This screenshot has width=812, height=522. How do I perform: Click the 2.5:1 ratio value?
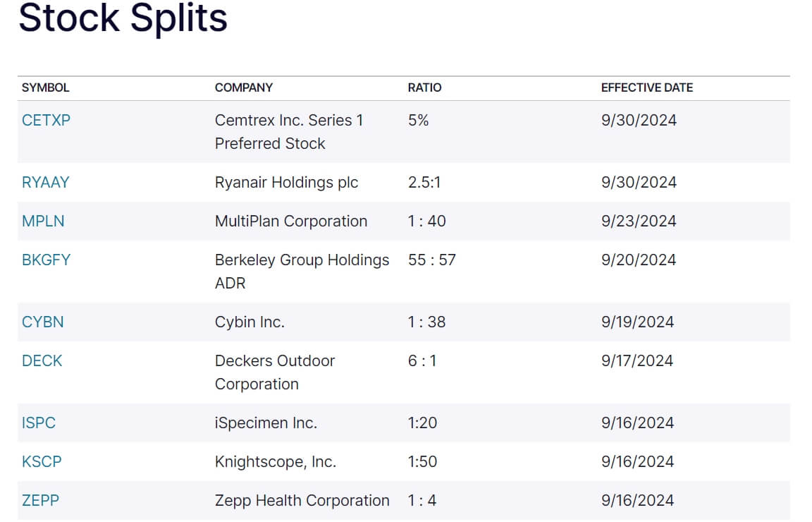pyautogui.click(x=424, y=183)
